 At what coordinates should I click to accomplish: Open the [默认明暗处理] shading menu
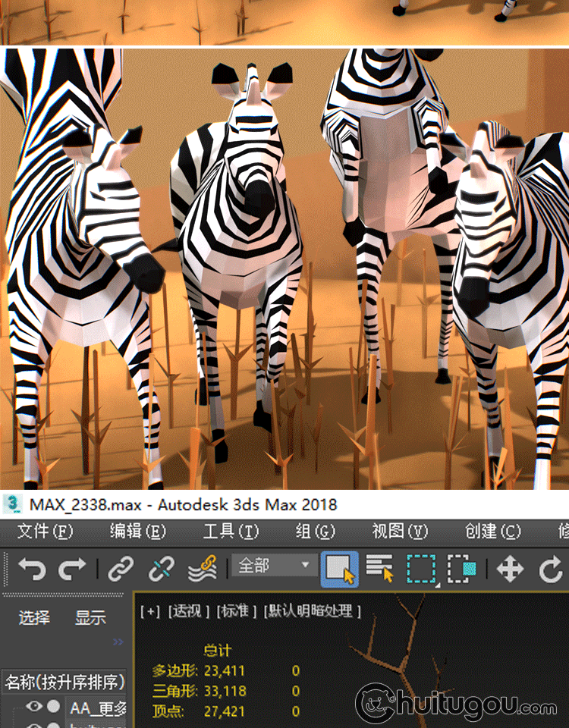313,611
